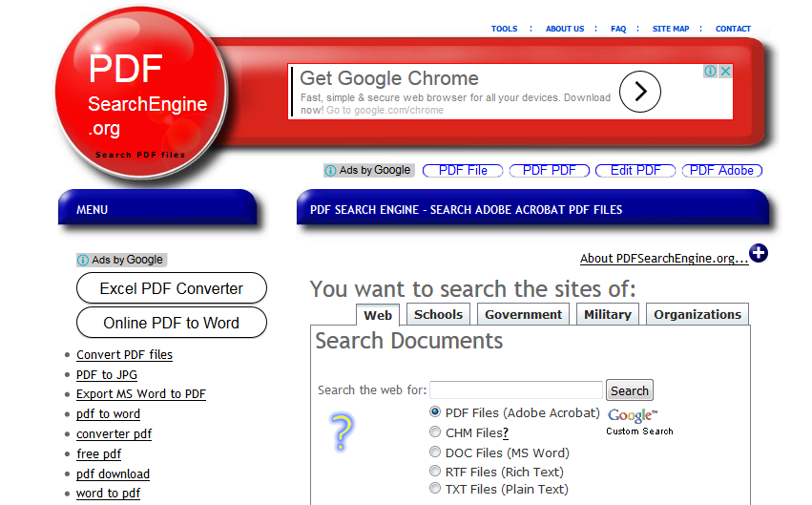Click the Edit PDF ad pill
The height and width of the screenshot is (505, 812).
coord(635,171)
